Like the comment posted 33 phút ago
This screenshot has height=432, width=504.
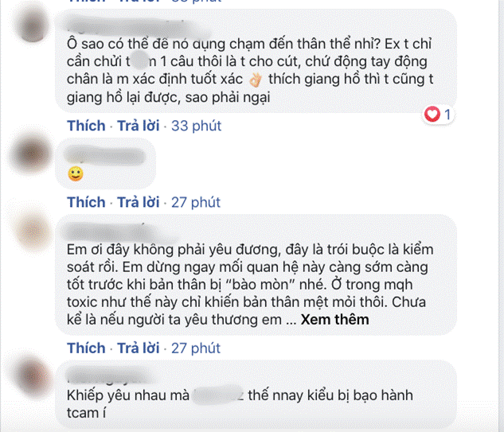(86, 126)
